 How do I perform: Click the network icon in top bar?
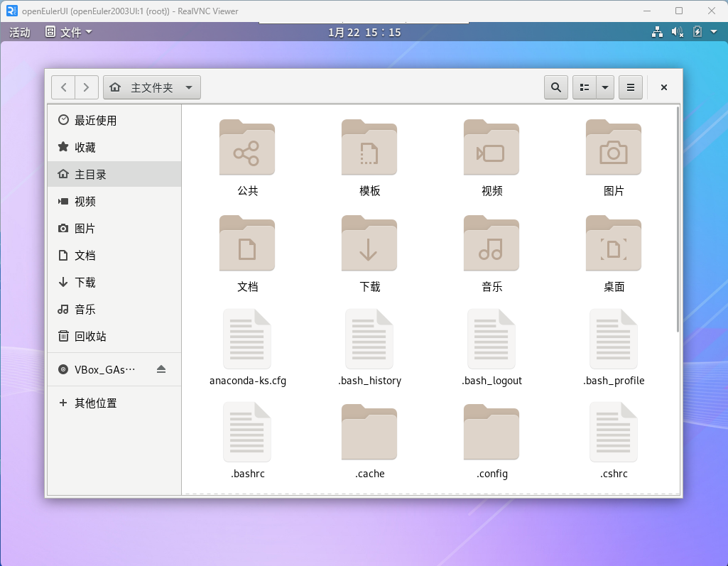[657, 32]
